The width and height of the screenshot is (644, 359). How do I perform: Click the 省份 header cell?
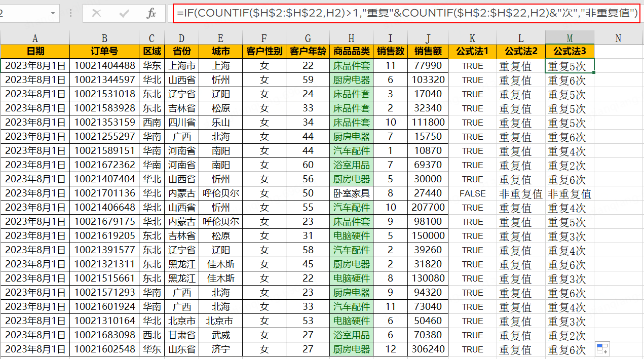(x=181, y=51)
